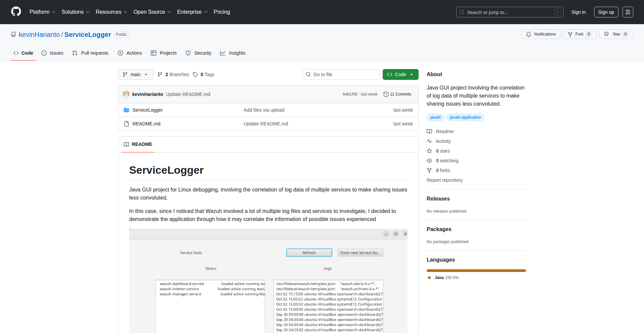Open the main branch selector dropdown
644x333 pixels.
pyautogui.click(x=136, y=74)
